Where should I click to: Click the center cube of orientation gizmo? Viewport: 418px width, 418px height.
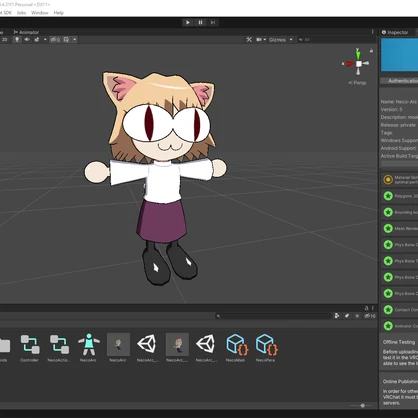358,64
